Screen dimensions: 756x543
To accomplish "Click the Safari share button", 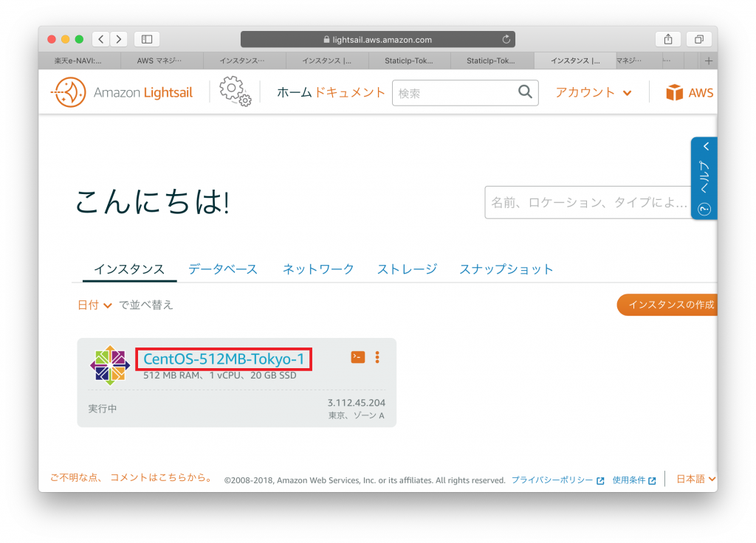I will pos(668,39).
